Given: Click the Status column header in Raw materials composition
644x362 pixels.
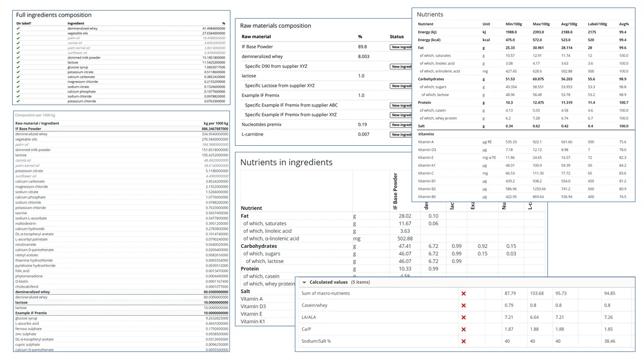Looking at the screenshot, I should (396, 37).
